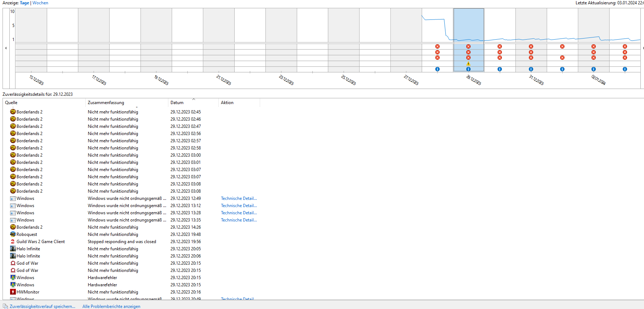Click blue information icon in 29.12.2023 column

(x=468, y=69)
